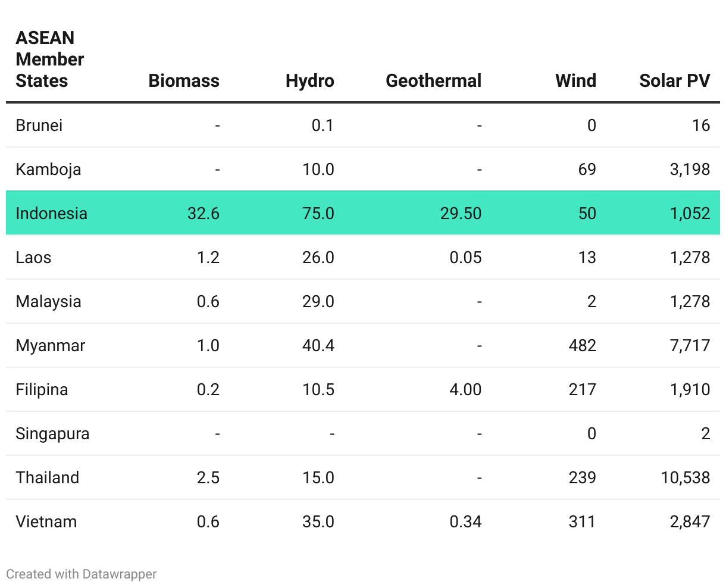726x588 pixels.
Task: Select Vietnam's Hydro value 35.0
Action: click(x=318, y=522)
